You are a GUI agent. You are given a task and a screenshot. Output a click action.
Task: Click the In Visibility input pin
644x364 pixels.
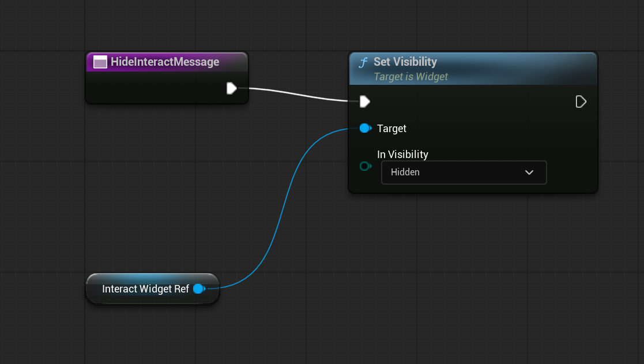[365, 166]
